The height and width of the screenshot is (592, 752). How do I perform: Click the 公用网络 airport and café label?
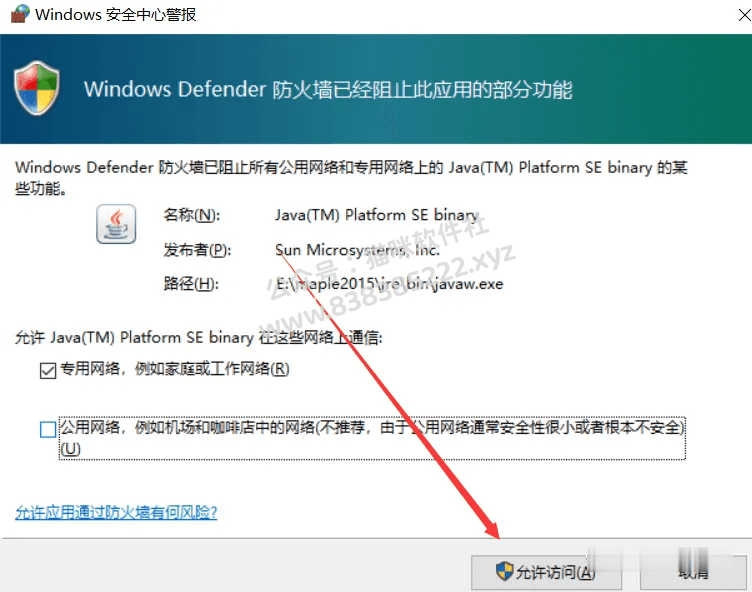tap(372, 438)
